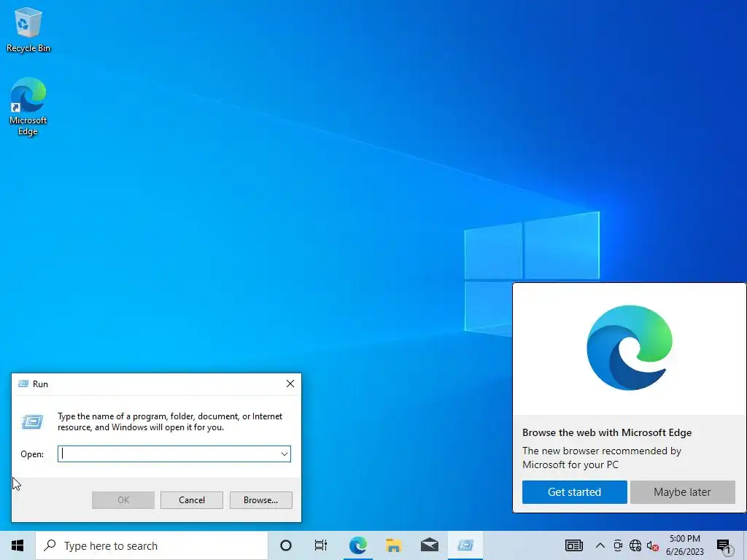The width and height of the screenshot is (747, 560).
Task: Select the Microsoft Edge desktop shortcut
Action: 28,106
